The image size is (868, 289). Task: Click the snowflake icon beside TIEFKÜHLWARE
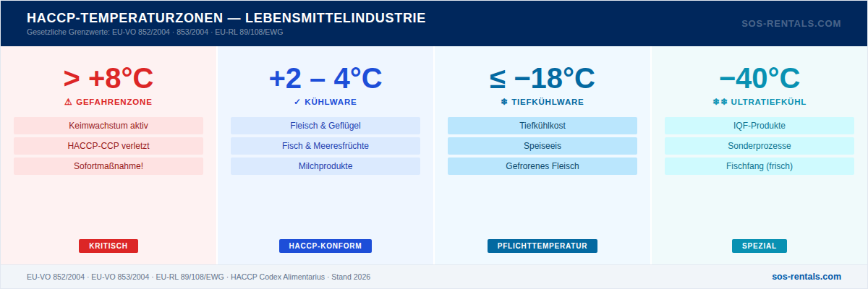point(504,102)
